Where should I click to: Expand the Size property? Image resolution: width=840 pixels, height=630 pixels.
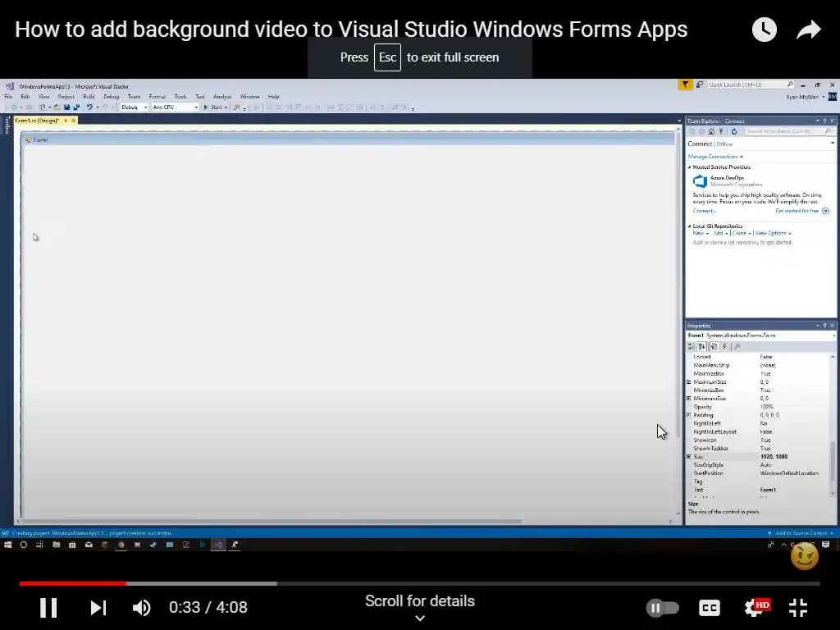[689, 456]
